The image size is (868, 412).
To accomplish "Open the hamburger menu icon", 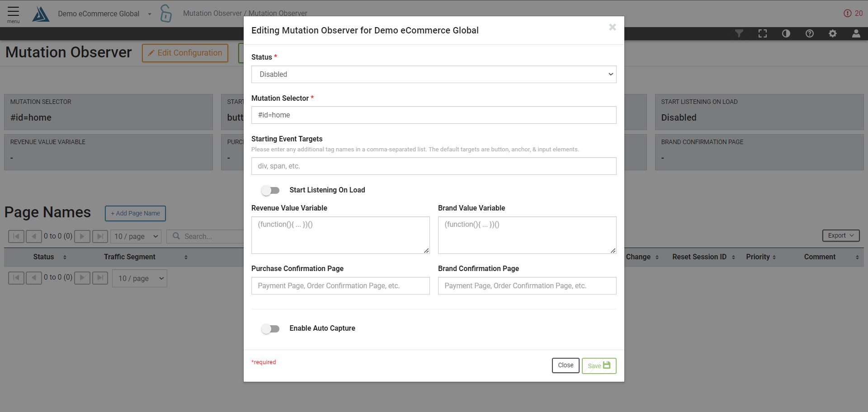I will [13, 14].
